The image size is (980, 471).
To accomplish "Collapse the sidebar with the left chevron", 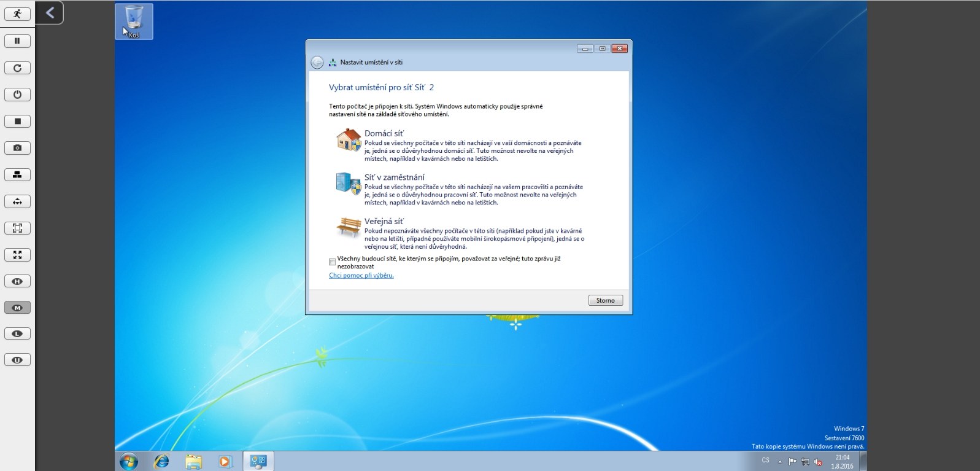I will 50,12.
